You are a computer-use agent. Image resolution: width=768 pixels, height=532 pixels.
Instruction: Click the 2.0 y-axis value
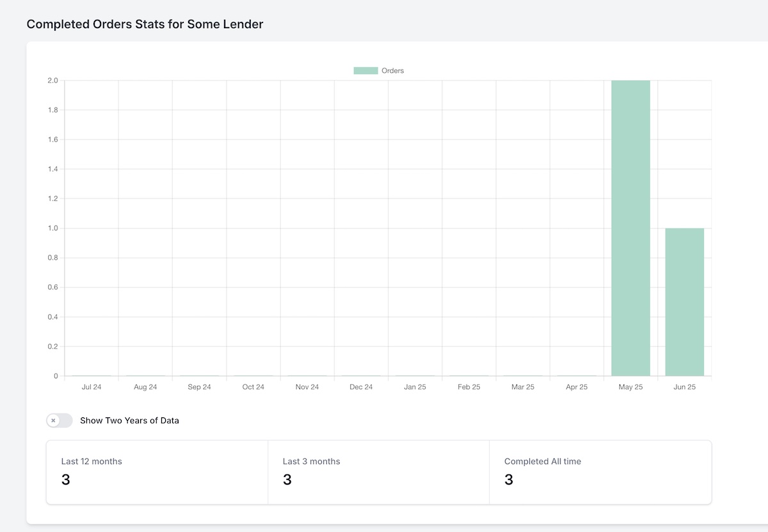point(52,81)
